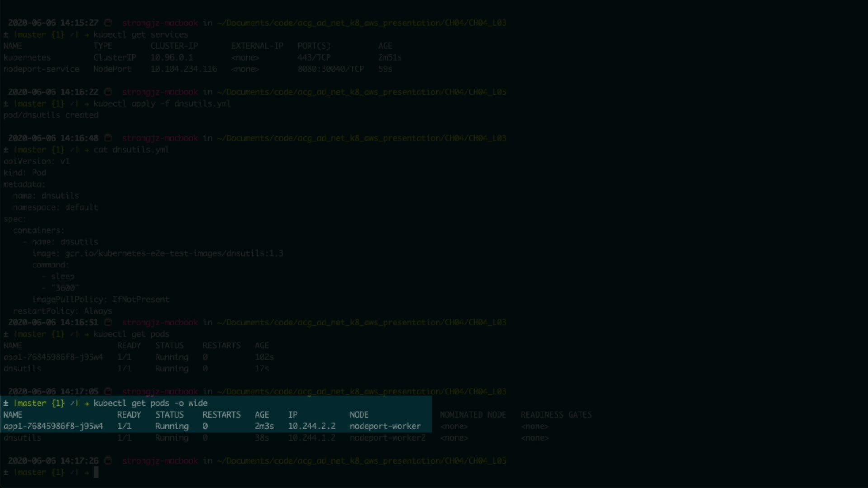Click the arrow prompt before 'cat dnsutils.yml'
868x488 pixels.
click(x=86, y=150)
